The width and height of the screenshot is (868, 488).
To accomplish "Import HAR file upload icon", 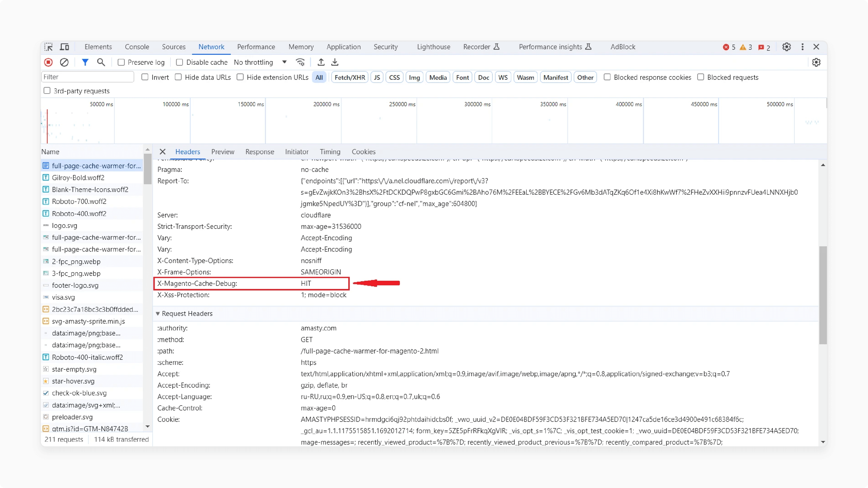I will point(321,62).
